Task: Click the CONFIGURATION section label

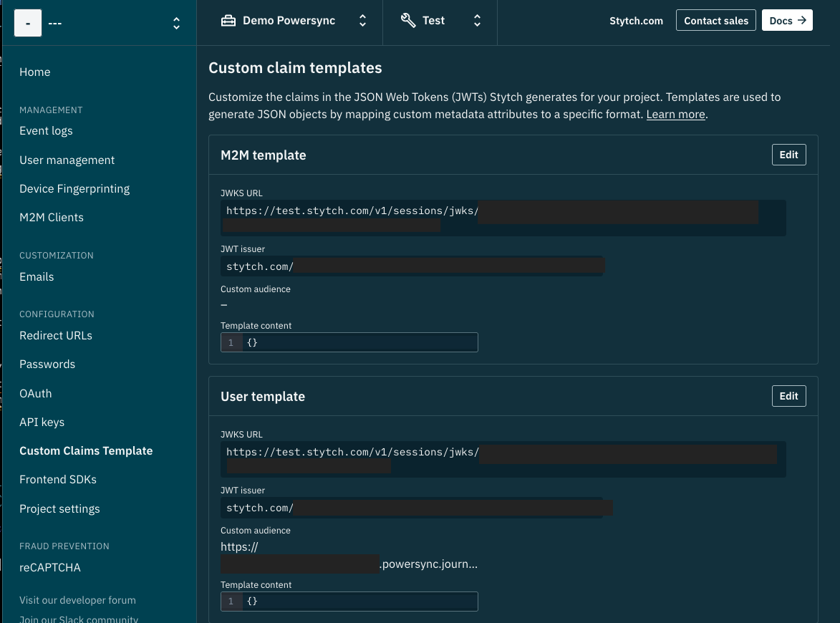Action: click(x=57, y=314)
